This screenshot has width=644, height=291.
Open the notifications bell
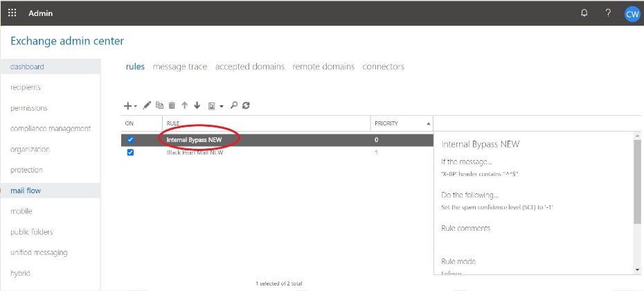[x=584, y=12]
